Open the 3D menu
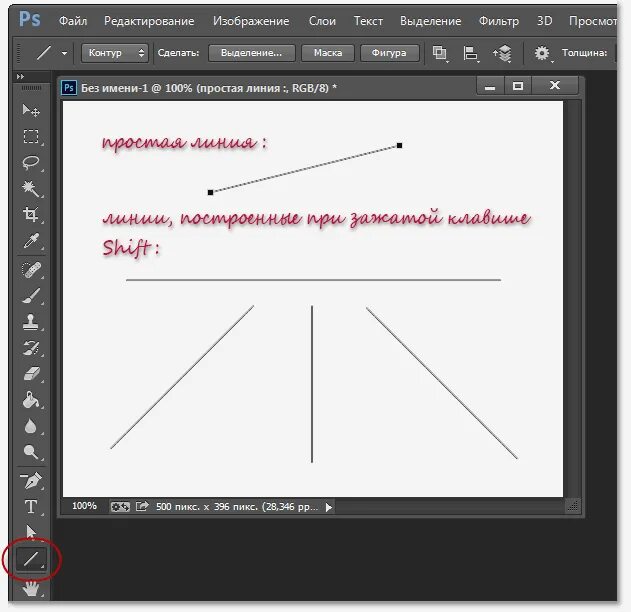The image size is (631, 612). [544, 21]
